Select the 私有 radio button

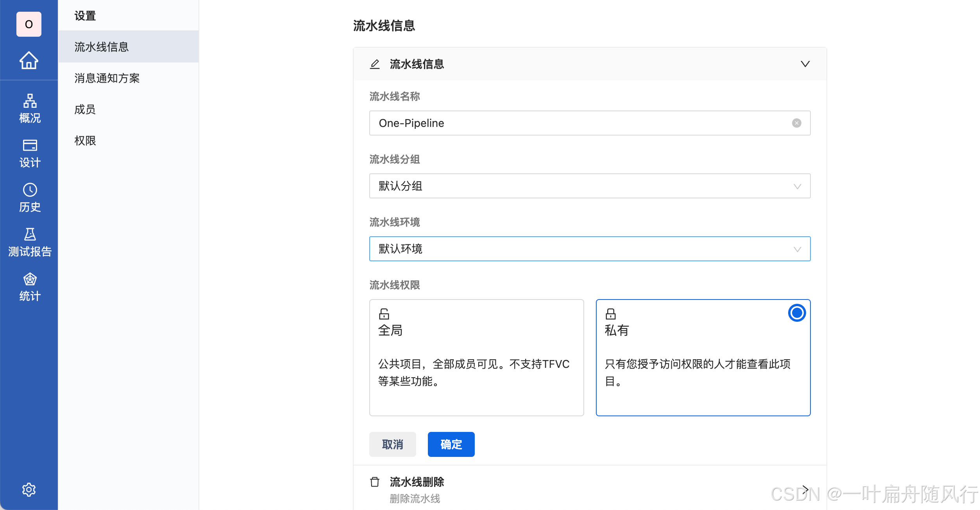[x=797, y=313]
